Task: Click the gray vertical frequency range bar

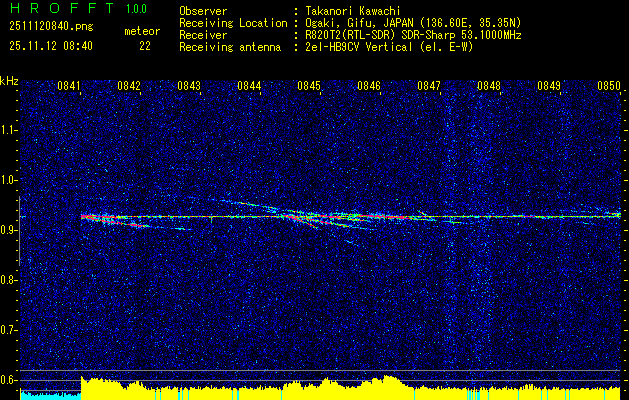Action: [x=20, y=231]
